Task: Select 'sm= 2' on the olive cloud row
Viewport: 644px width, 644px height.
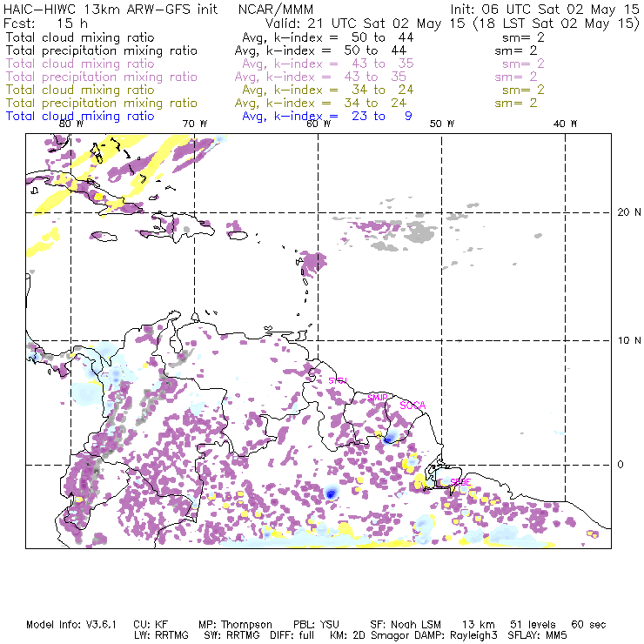Action: (x=523, y=90)
